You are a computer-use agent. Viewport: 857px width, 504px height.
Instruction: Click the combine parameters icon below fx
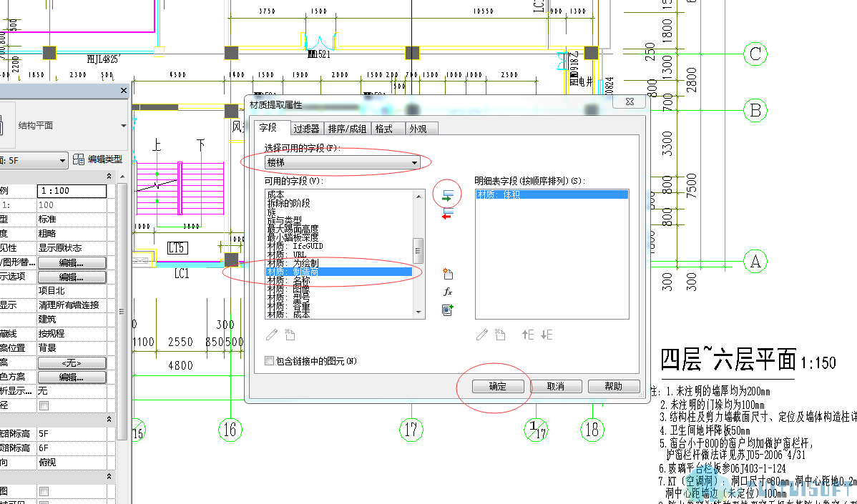[x=448, y=310]
